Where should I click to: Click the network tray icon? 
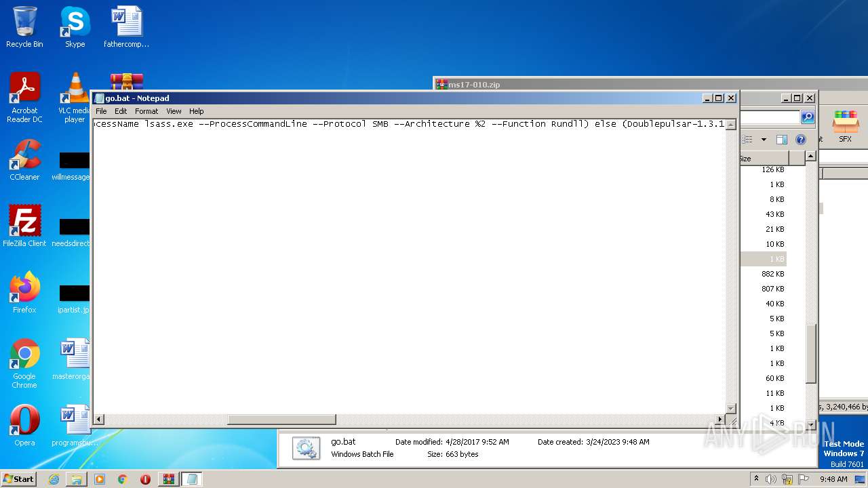tap(787, 479)
